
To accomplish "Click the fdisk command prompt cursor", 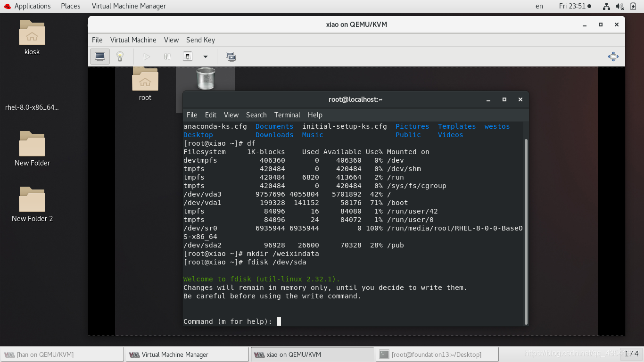I will point(279,321).
